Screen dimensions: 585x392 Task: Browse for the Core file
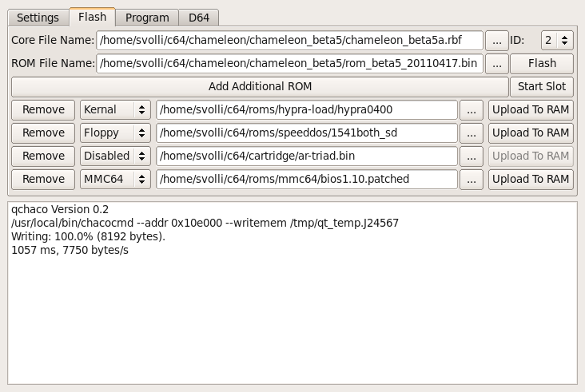pos(496,40)
